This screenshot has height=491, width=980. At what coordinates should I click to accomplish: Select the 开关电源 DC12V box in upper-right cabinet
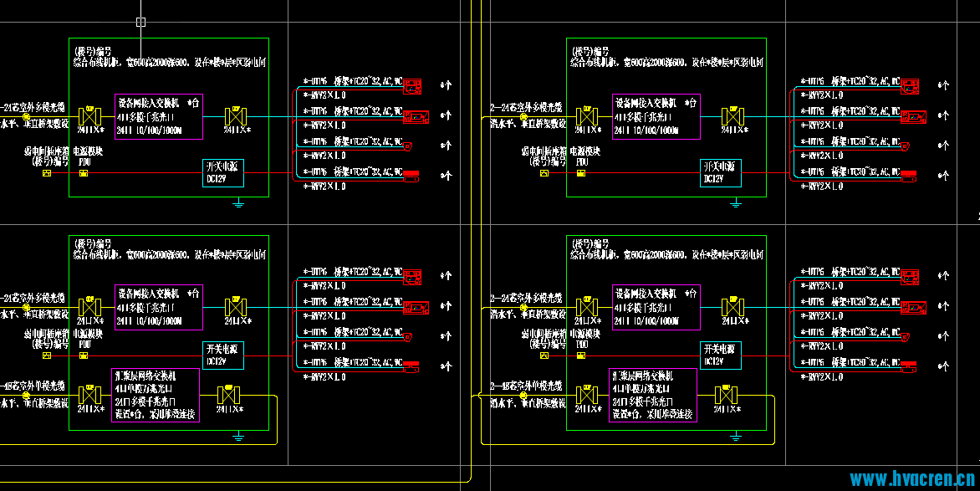721,173
